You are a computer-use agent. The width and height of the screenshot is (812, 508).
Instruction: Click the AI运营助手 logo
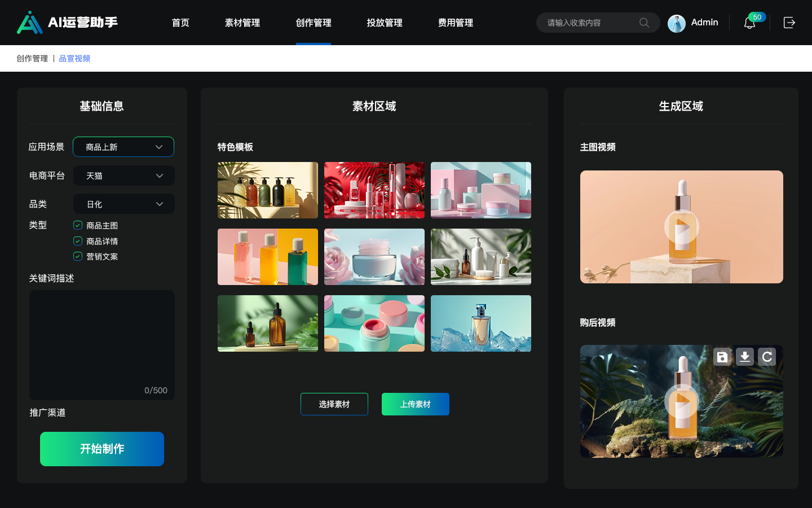tap(67, 23)
